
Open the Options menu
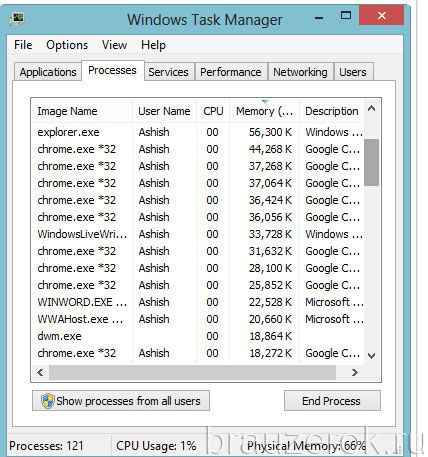(67, 45)
